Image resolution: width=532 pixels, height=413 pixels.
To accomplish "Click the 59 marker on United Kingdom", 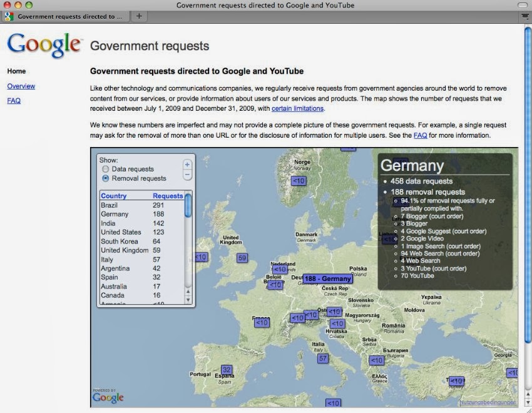I will pos(242,258).
